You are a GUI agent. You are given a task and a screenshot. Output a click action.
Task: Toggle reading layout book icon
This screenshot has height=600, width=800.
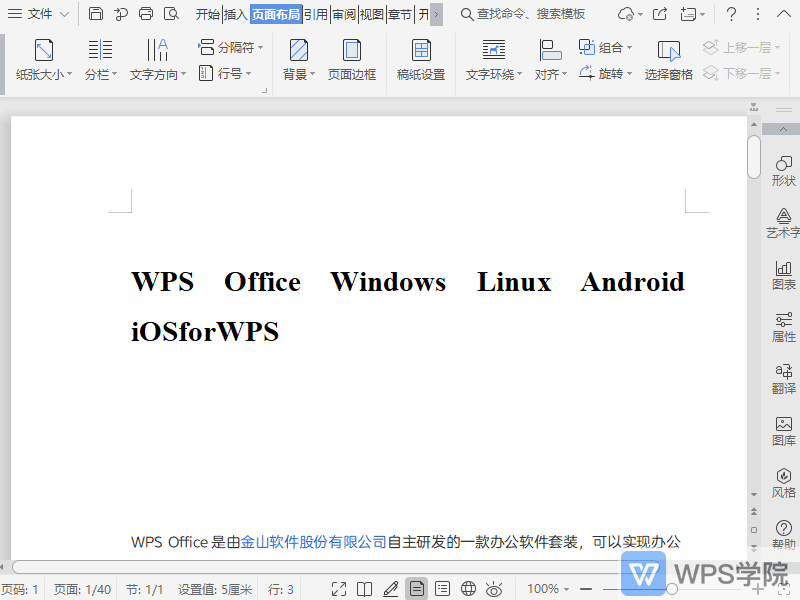click(x=364, y=589)
